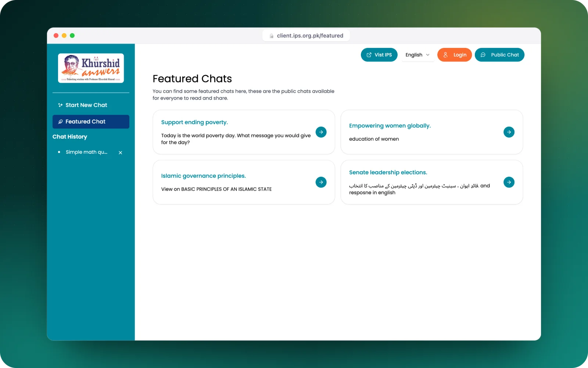This screenshot has height=368, width=588.
Task: Open arrow for Islamic governance principles chat
Action: 321,182
